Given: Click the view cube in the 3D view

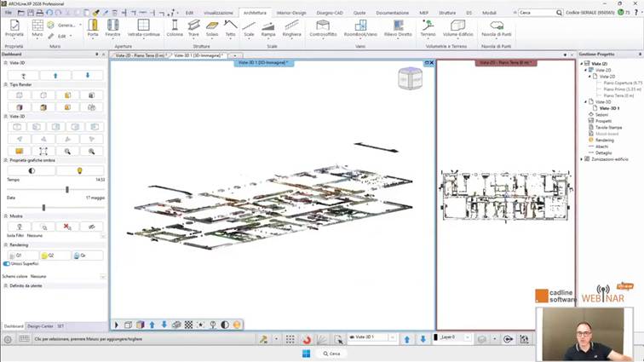Looking at the screenshot, I should click(x=410, y=78).
